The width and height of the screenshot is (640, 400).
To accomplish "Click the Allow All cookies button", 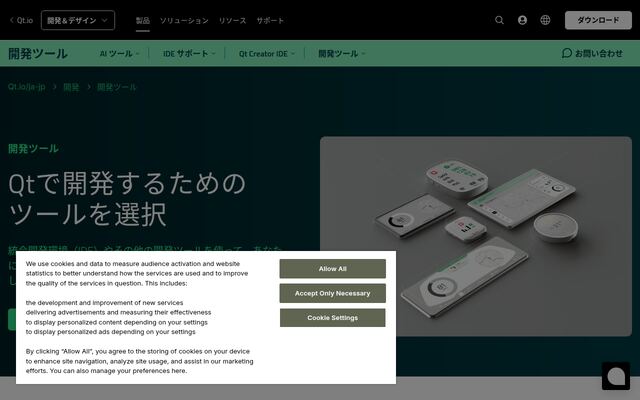I will tap(332, 269).
